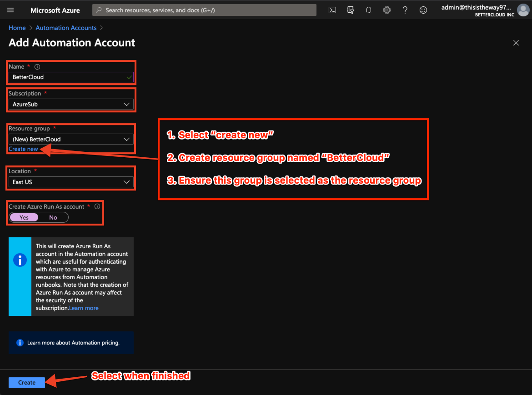
Task: Click the Create button
Action: click(x=26, y=382)
